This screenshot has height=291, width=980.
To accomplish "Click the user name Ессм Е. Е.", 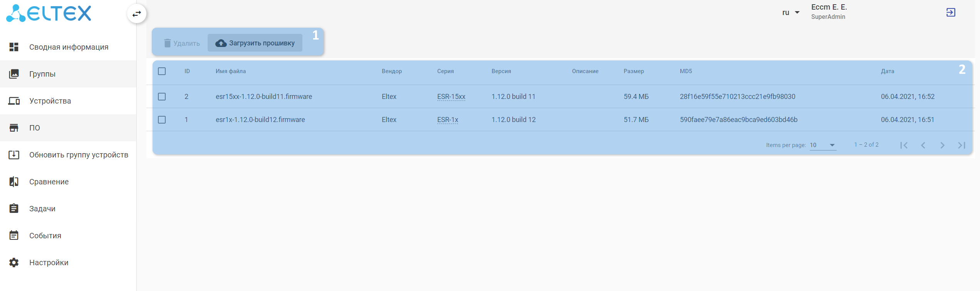I will pyautogui.click(x=829, y=7).
